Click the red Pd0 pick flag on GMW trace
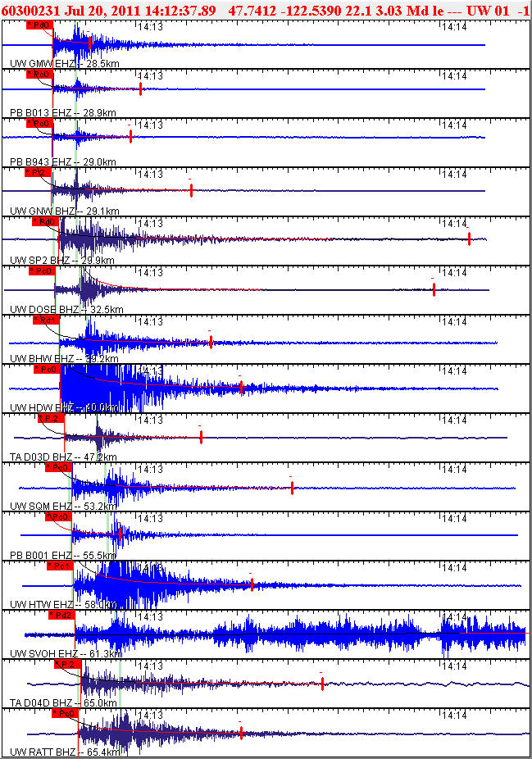This screenshot has height=759, width=532. point(39,25)
